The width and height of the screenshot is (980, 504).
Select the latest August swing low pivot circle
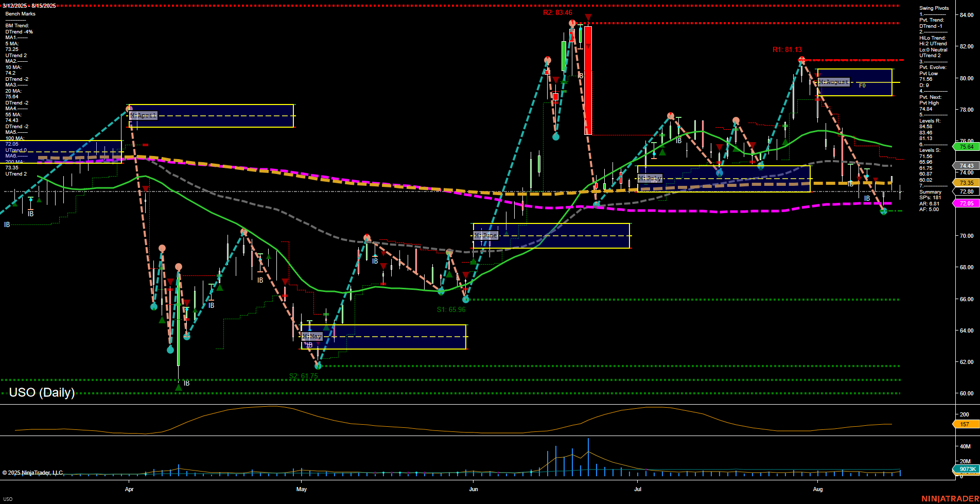tap(884, 211)
